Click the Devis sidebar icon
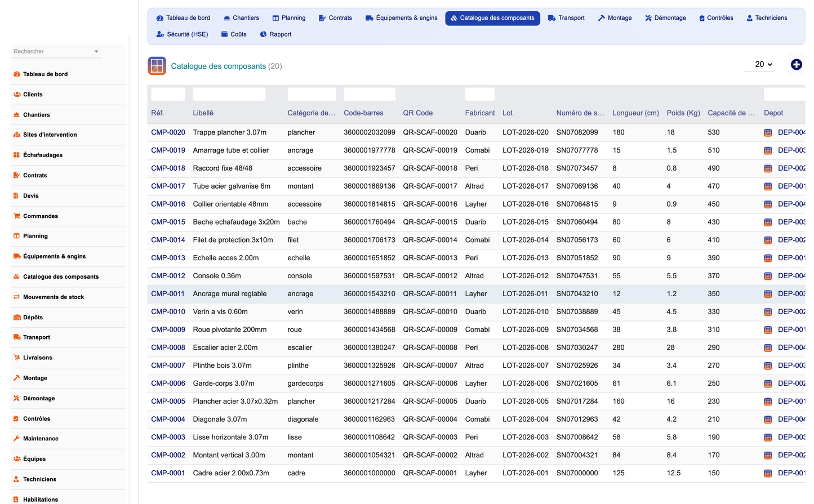The image size is (814, 504). 16,196
